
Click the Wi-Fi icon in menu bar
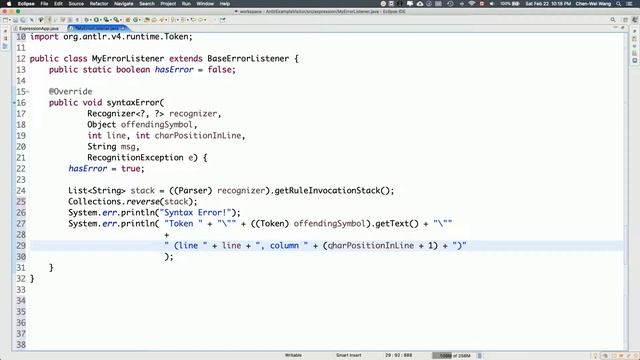click(472, 4)
